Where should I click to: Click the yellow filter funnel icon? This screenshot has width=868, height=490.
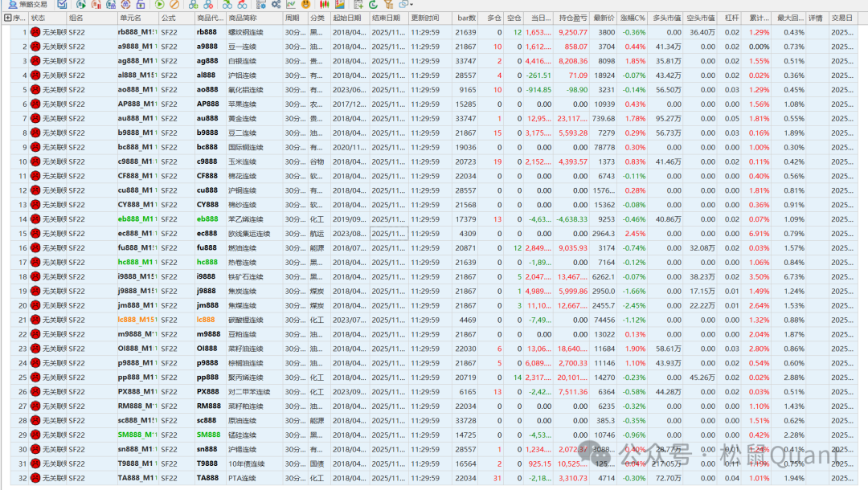tap(389, 5)
